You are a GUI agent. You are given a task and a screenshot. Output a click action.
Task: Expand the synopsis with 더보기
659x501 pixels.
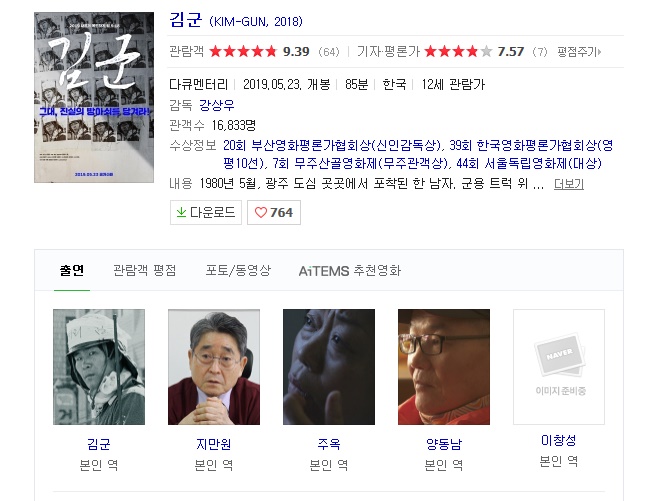(x=569, y=184)
